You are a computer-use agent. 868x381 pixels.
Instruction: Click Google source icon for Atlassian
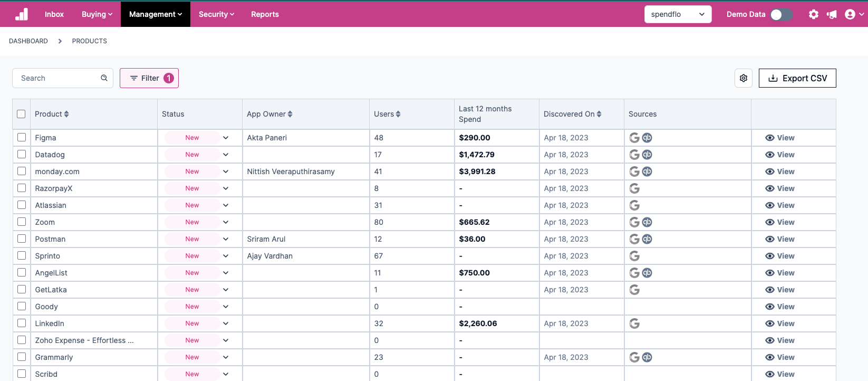[x=634, y=205]
